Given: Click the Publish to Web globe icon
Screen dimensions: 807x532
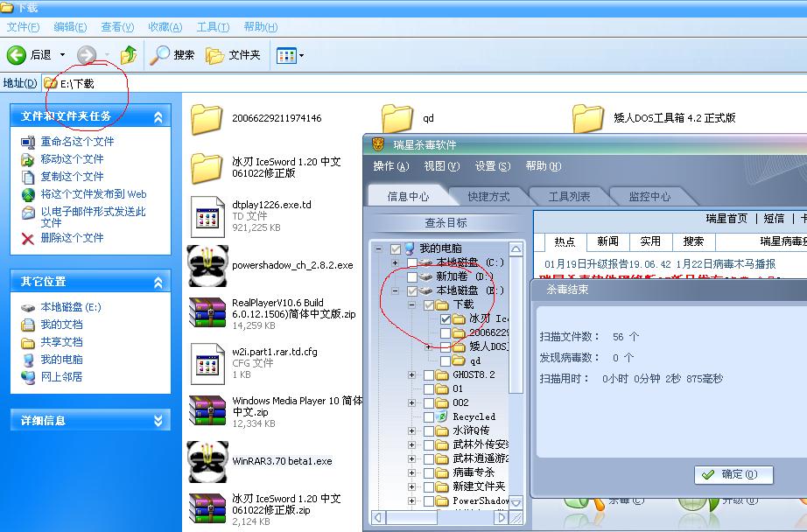Looking at the screenshot, I should 28,194.
